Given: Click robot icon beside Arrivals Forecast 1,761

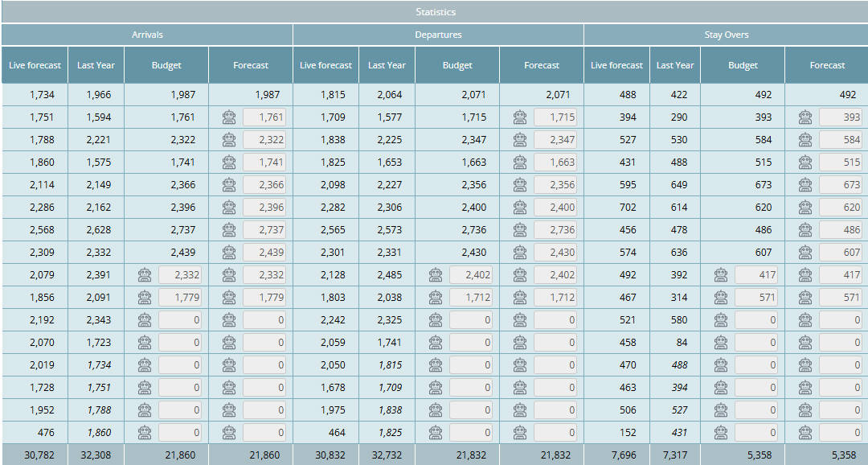Looking at the screenshot, I should tap(228, 117).
